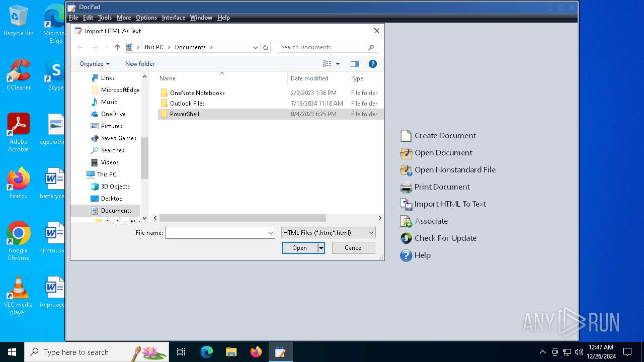
Task: Expand the This PC breadcrumb chevron
Action: coord(169,47)
